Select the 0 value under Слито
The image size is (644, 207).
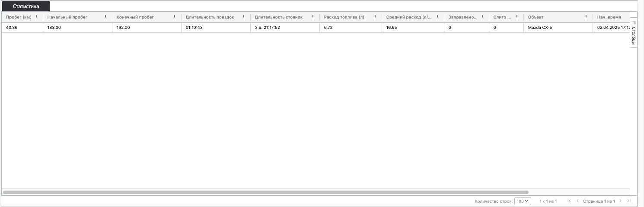[x=506, y=27]
